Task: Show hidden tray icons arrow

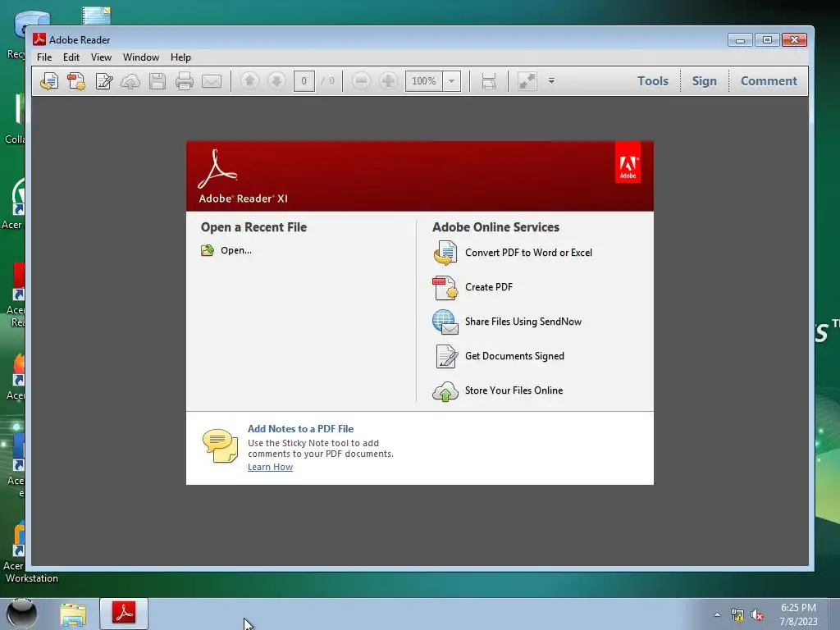Action: click(x=717, y=615)
